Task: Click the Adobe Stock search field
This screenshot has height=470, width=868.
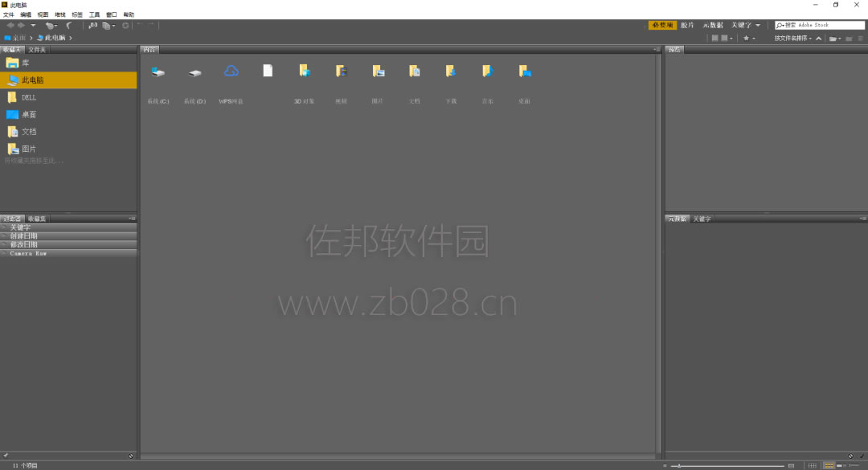Action: tap(819, 26)
